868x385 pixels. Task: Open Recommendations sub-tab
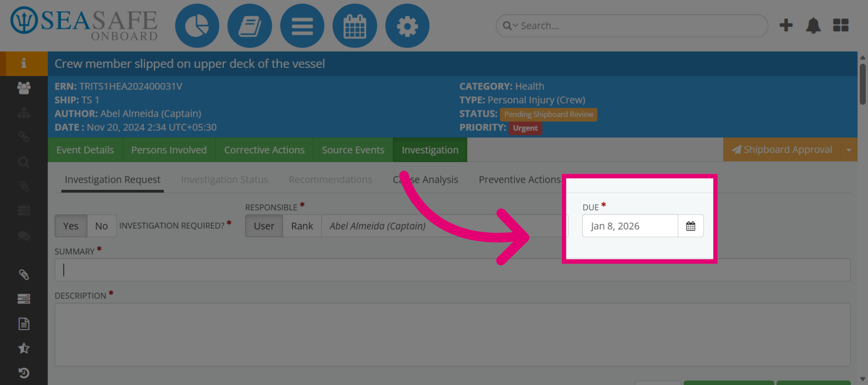point(330,180)
